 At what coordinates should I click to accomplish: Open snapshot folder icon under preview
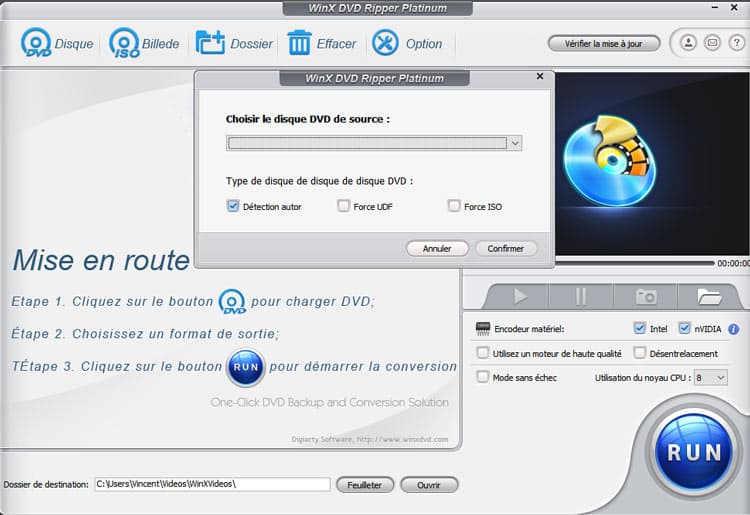[709, 296]
